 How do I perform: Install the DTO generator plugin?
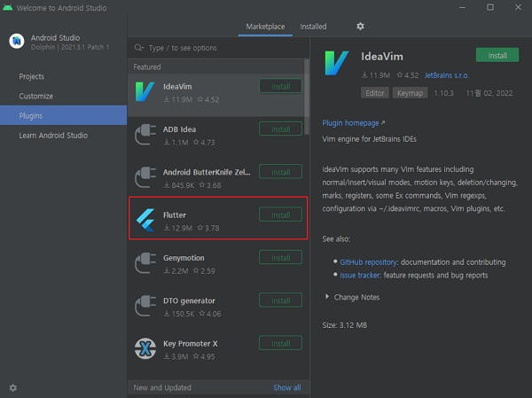280,300
